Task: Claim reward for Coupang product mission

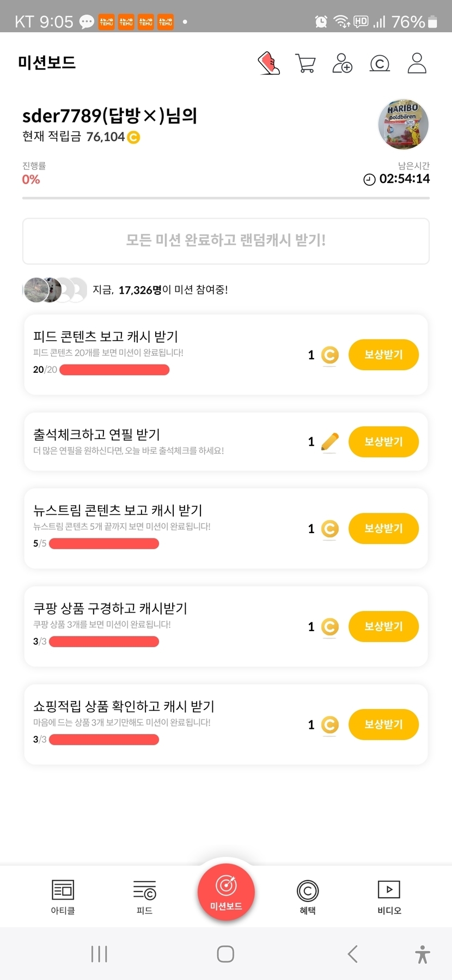Action: point(383,626)
